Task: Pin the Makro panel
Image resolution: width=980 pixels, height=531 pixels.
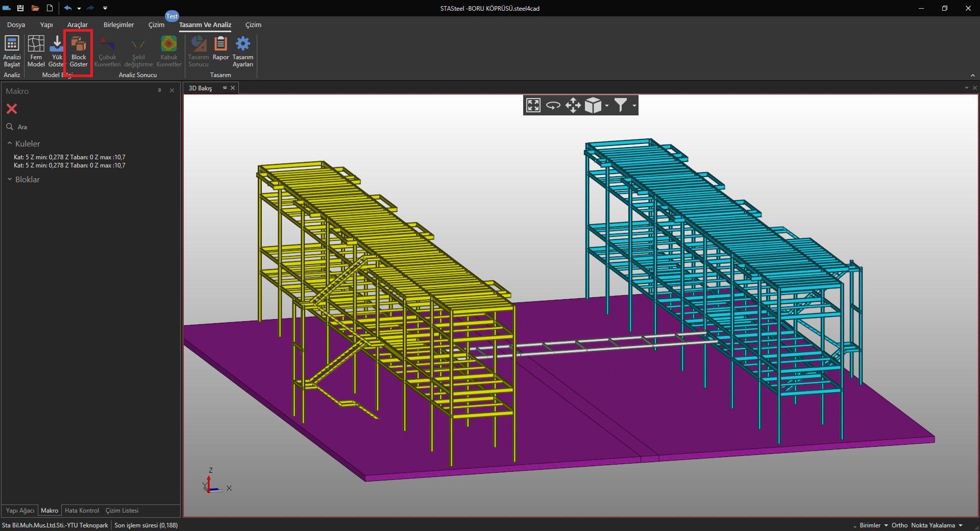Action: click(160, 90)
